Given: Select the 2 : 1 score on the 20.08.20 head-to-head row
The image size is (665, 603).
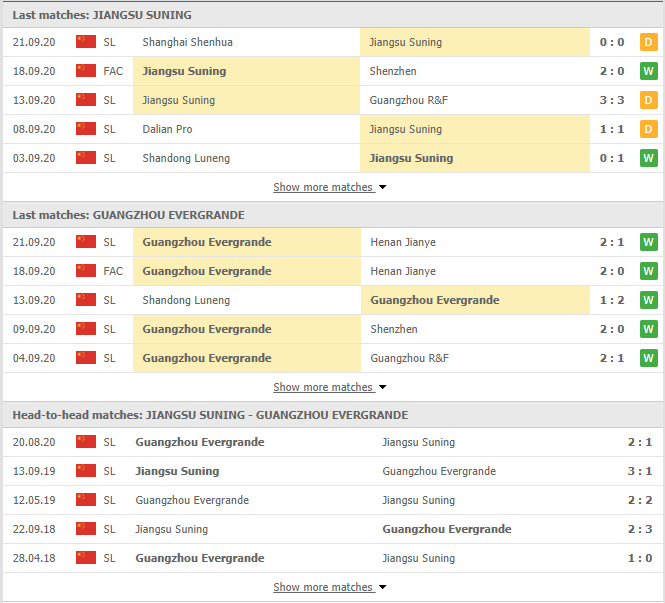Looking at the screenshot, I should pos(640,442).
